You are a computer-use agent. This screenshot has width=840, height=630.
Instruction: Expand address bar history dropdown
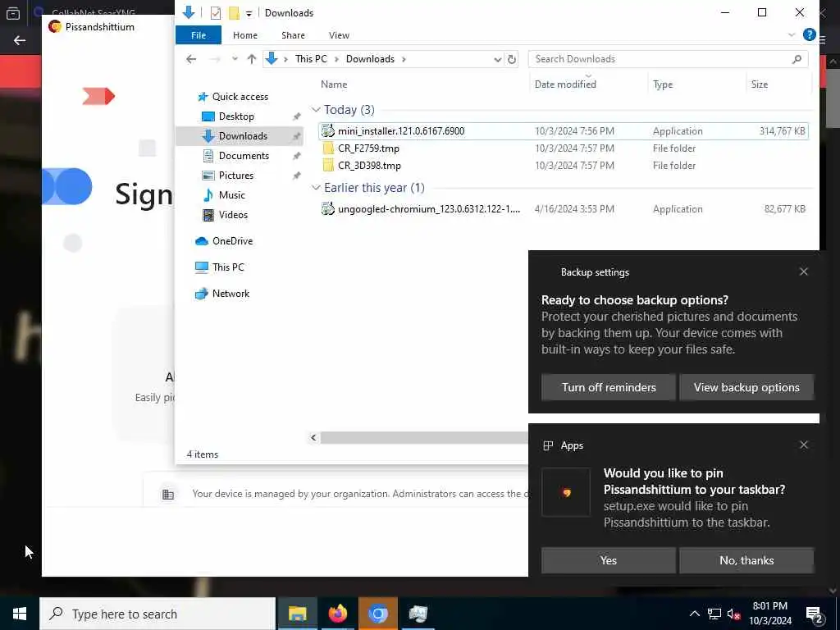coord(497,59)
